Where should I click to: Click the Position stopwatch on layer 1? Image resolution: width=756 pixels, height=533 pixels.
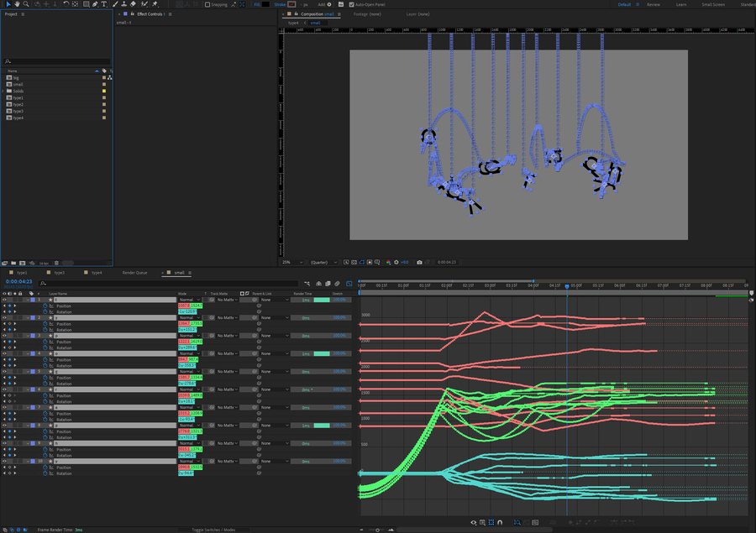point(46,306)
